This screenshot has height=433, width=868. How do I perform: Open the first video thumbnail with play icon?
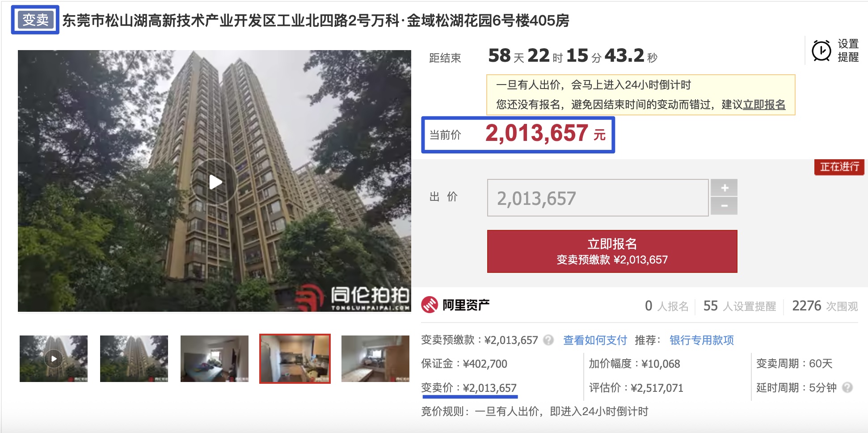(54, 359)
